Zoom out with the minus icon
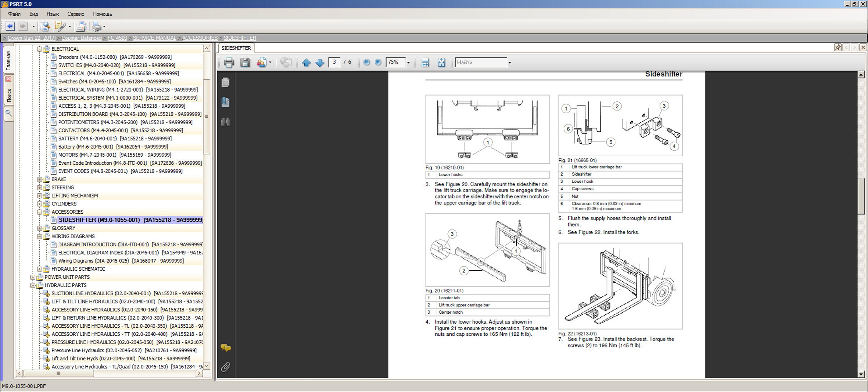 (366, 63)
